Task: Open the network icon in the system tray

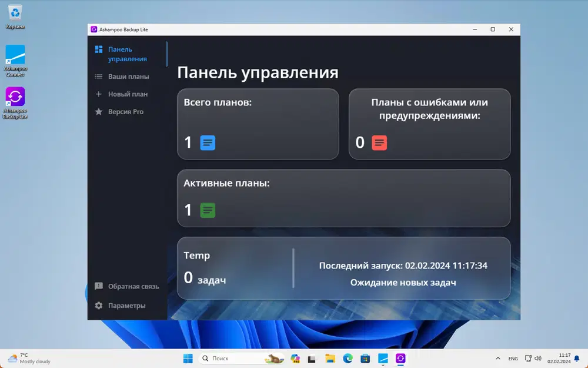Action: (528, 359)
